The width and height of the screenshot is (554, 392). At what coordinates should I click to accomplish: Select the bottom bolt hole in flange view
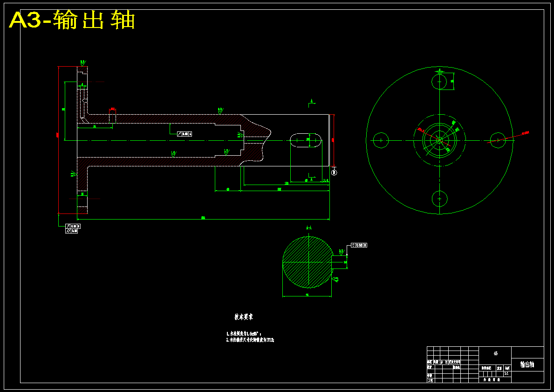439,199
